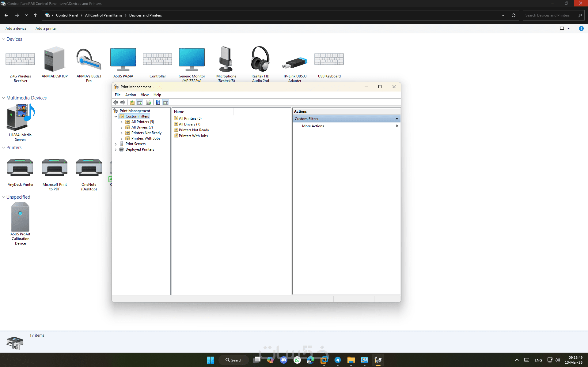The height and width of the screenshot is (367, 588).
Task: Collapse the Printers group
Action: pyautogui.click(x=4, y=148)
